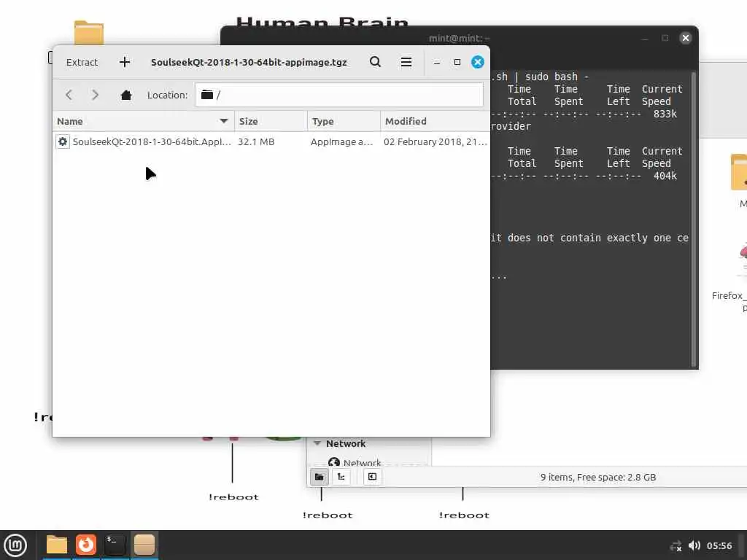This screenshot has width=747, height=560.
Task: Sort archive list by Modified column
Action: tap(435, 122)
